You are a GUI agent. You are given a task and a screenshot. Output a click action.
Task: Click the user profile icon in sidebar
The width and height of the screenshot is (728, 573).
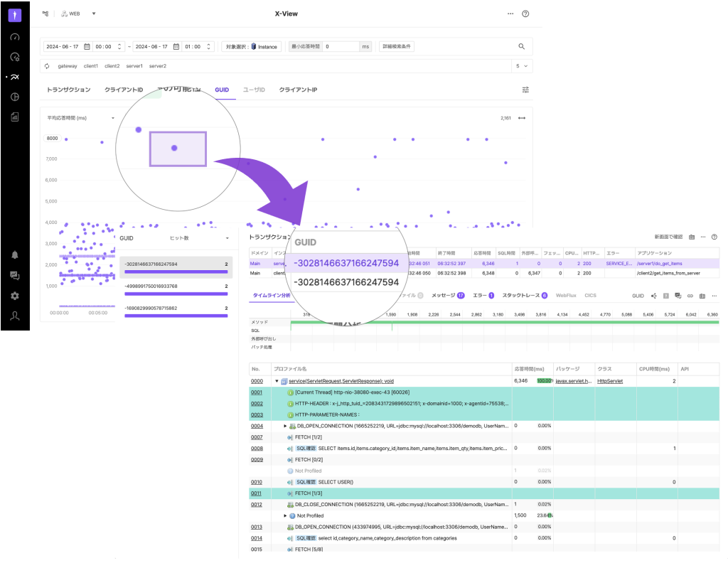pyautogui.click(x=15, y=316)
